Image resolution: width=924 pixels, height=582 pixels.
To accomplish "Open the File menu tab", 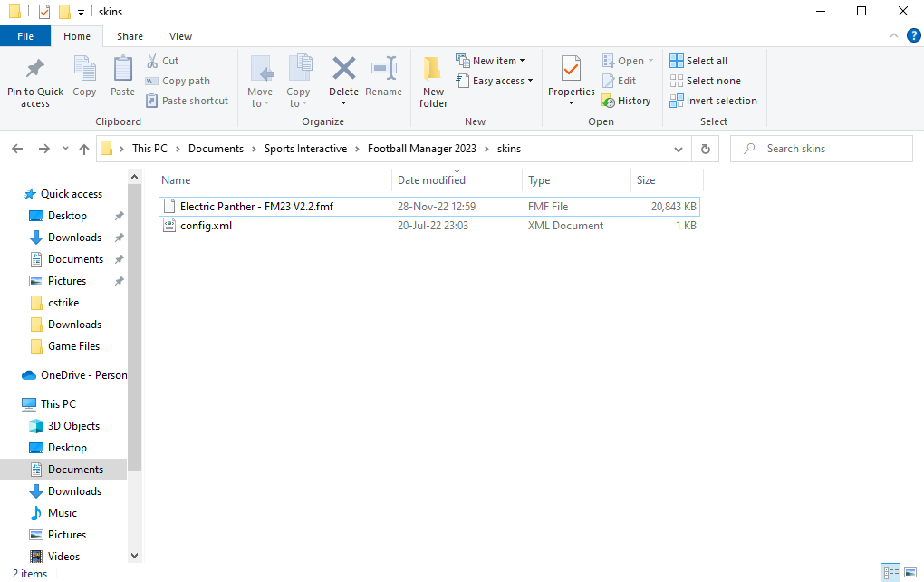I will [x=25, y=36].
